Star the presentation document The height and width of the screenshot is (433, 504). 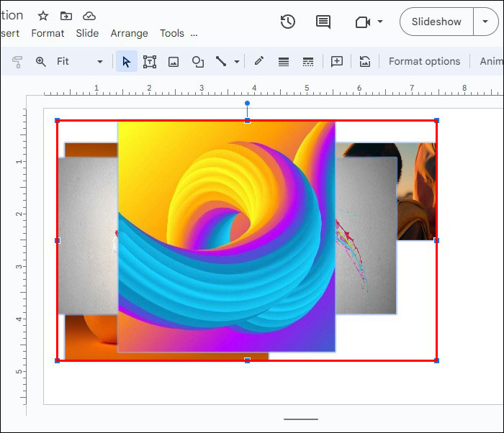(x=43, y=16)
